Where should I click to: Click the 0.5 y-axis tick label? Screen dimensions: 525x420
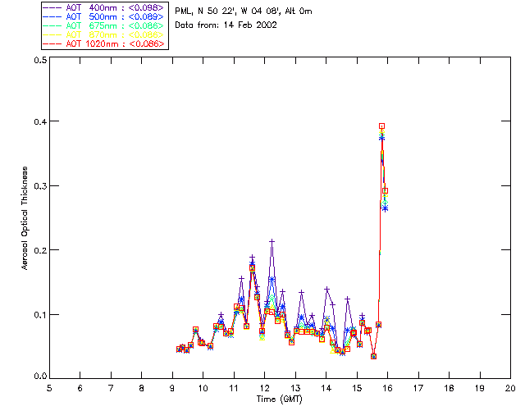tap(40, 60)
